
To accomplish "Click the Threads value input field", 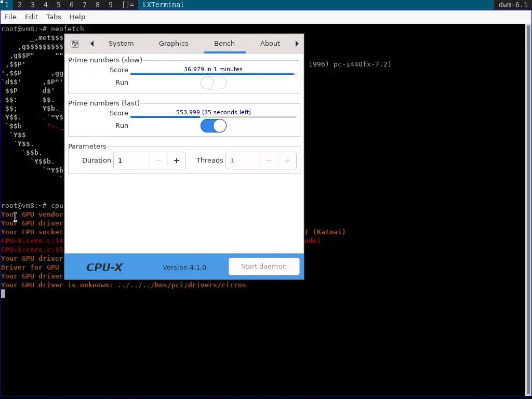I will 243,161.
